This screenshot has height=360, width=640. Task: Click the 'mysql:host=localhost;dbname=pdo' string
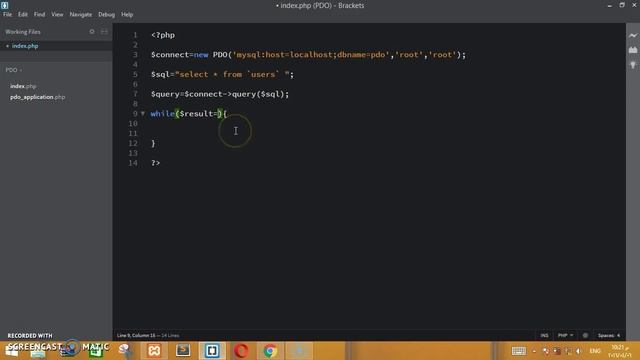311,55
